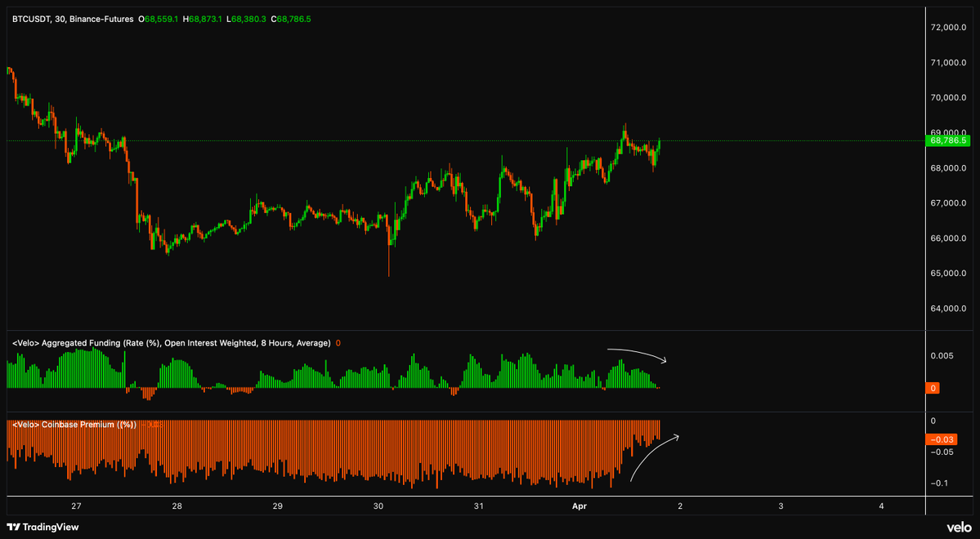This screenshot has width=980, height=539.
Task: Select the BTCUSDT symbol name in the legend
Action: (29, 18)
